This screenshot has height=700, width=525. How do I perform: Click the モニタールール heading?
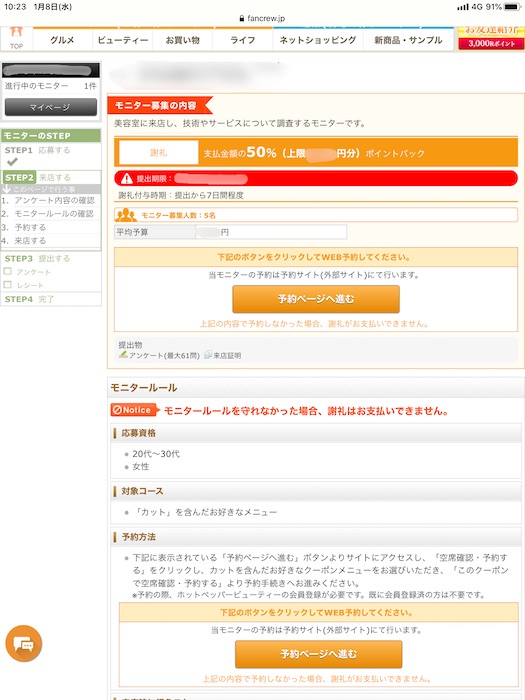144,388
